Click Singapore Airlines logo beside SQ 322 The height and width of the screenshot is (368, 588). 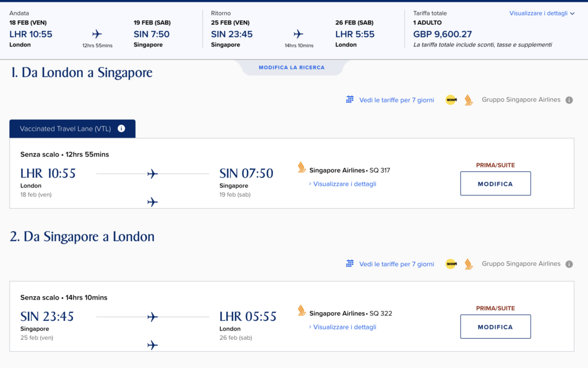(301, 310)
